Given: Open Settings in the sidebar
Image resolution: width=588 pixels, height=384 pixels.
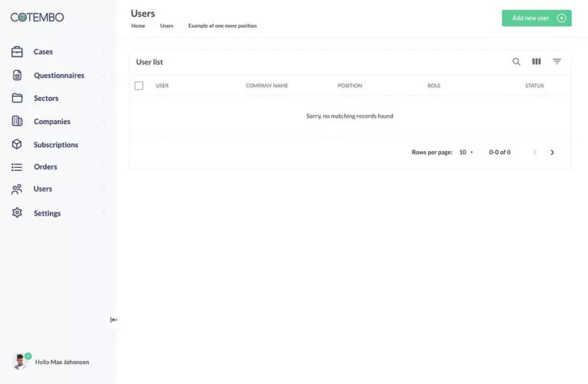Looking at the screenshot, I should [47, 213].
